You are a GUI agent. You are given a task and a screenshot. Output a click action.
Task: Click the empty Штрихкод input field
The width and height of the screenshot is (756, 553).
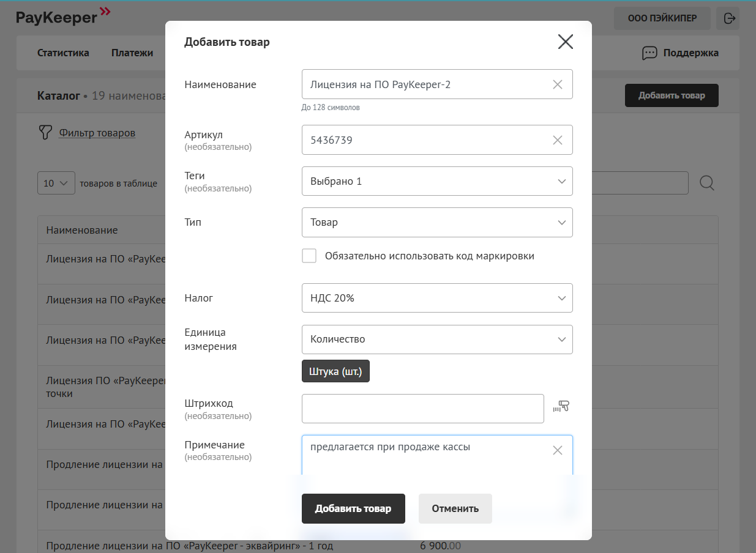423,408
